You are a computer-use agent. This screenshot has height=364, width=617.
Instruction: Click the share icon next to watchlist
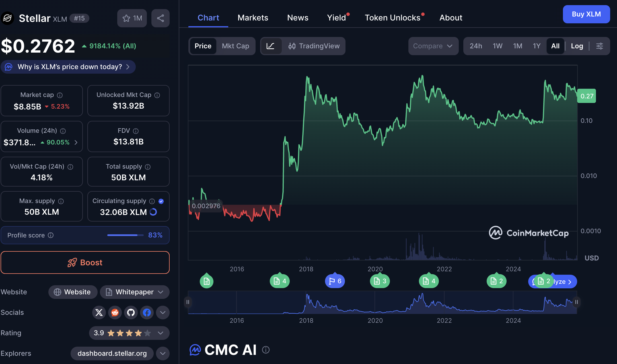[x=161, y=18]
